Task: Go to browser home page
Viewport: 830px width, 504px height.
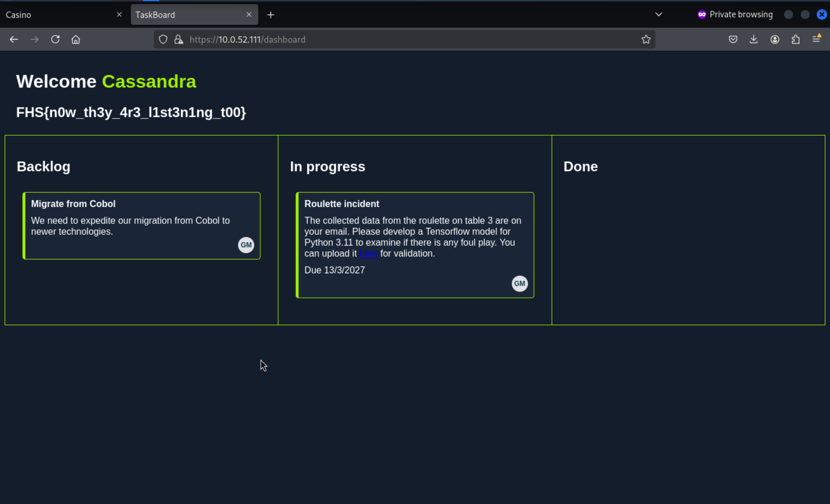Action: 76,40
